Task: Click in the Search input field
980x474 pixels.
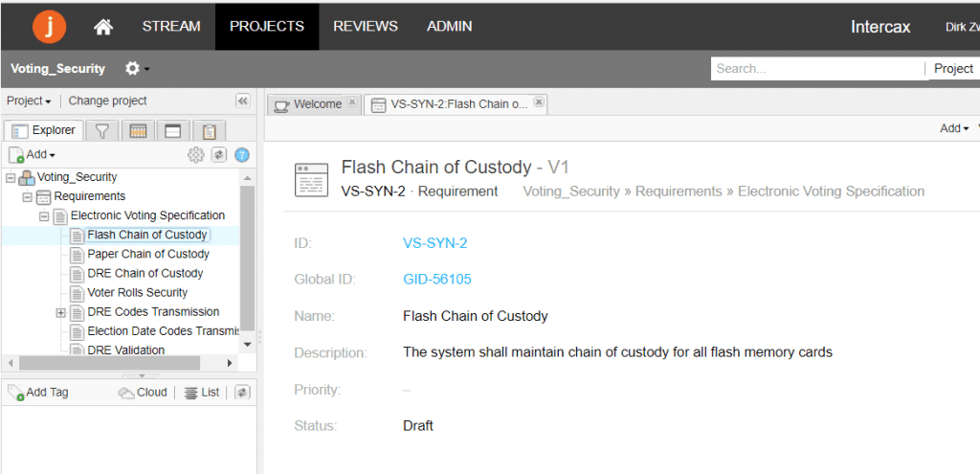Action: [815, 69]
